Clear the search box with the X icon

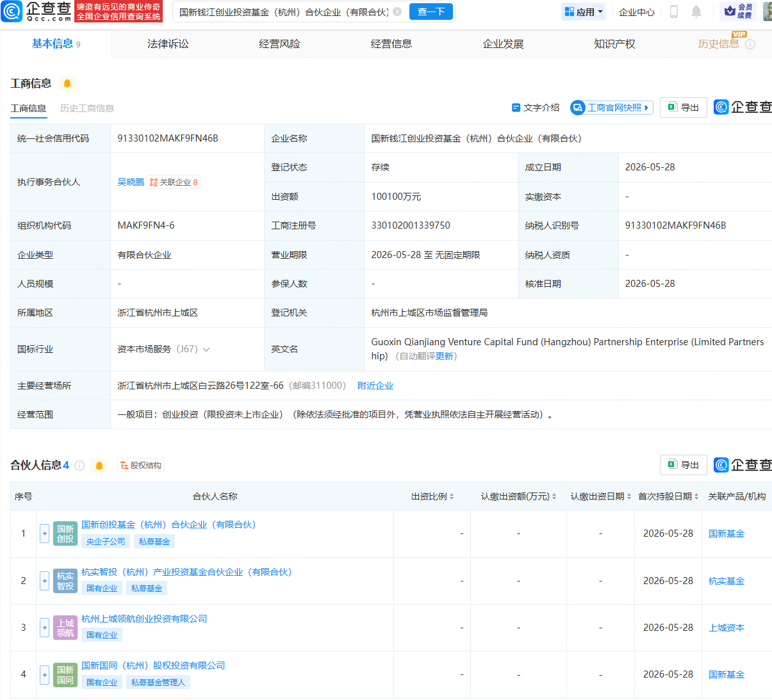point(397,12)
